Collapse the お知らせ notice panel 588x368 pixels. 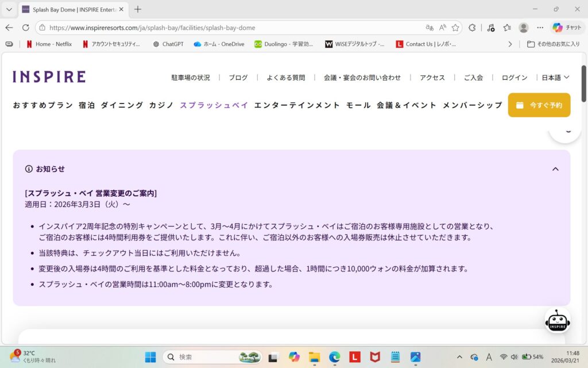(555, 169)
